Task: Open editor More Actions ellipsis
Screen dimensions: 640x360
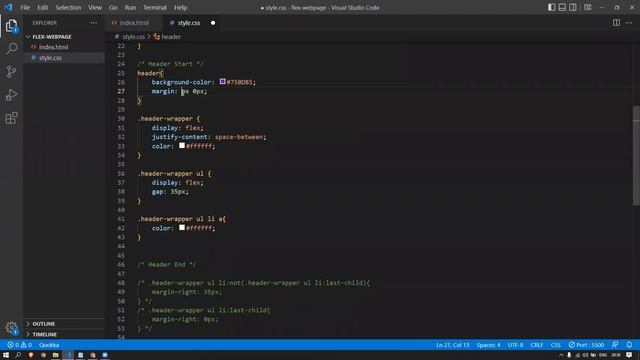Action: coord(629,23)
